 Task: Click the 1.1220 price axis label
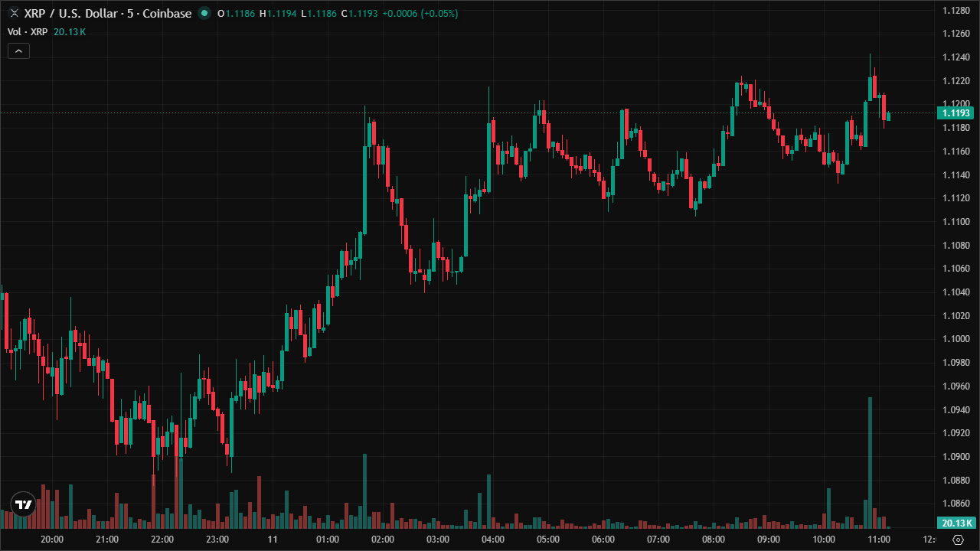coord(956,81)
